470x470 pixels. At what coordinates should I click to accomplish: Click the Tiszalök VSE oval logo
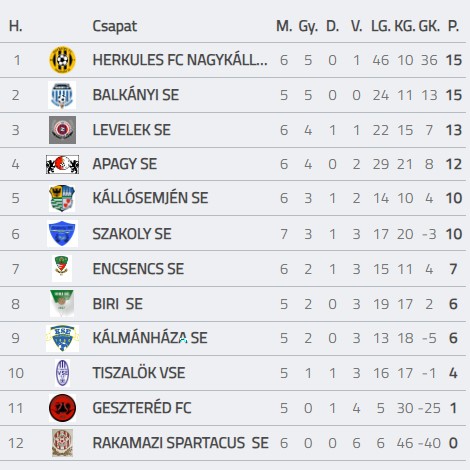[62, 373]
